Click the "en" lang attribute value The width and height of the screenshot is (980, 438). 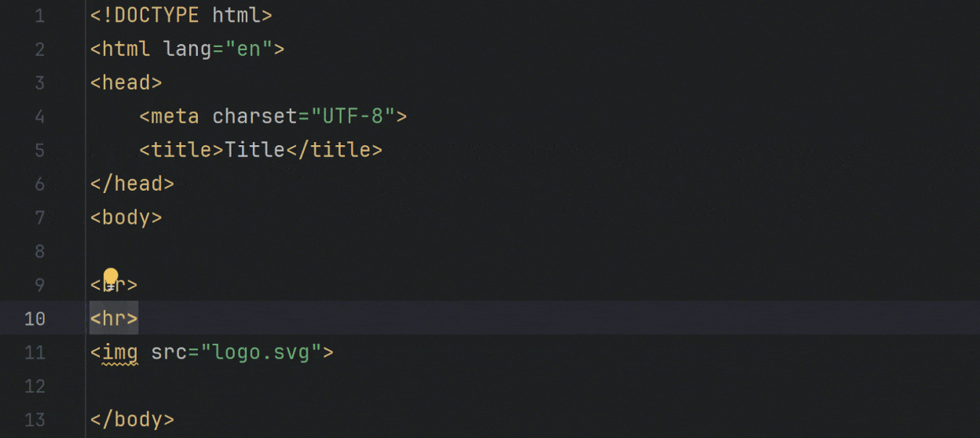point(248,49)
